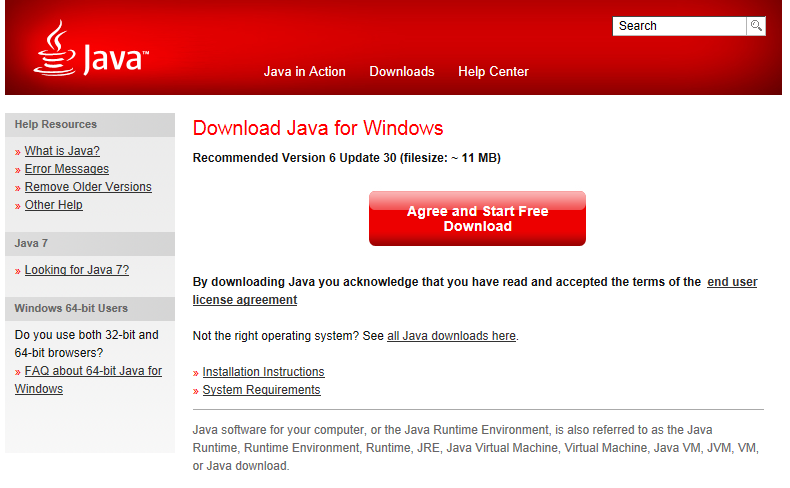Open the Downloads menu item
Image resolution: width=790 pixels, height=488 pixels.
(402, 72)
